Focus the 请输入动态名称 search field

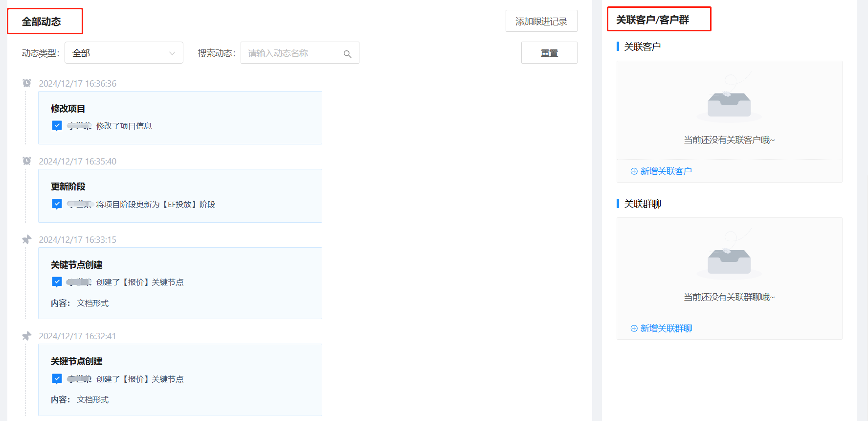pos(292,53)
